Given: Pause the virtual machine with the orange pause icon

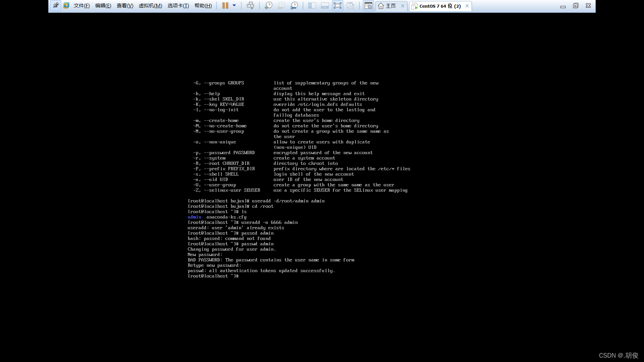Looking at the screenshot, I should pos(225,5).
